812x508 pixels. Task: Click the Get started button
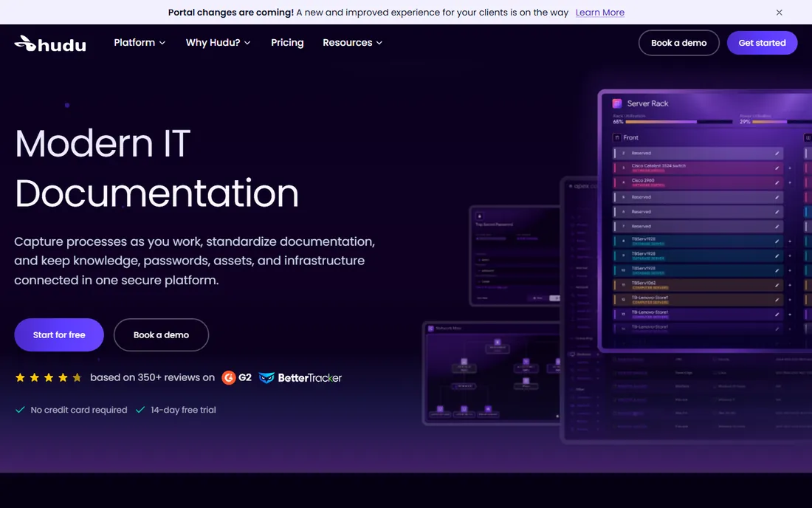click(762, 43)
